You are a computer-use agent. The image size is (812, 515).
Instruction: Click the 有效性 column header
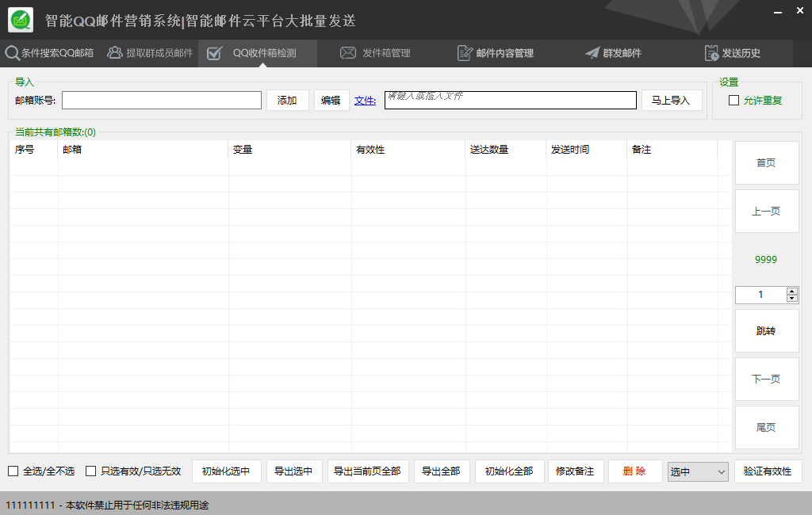click(x=408, y=150)
